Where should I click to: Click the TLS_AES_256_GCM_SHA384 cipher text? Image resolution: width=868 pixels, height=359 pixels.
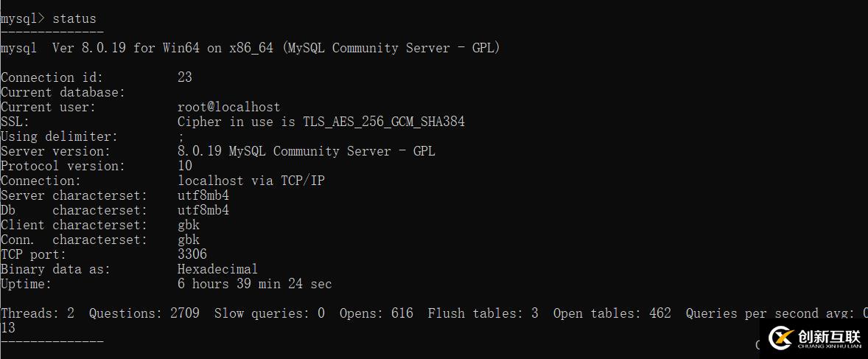pos(383,122)
